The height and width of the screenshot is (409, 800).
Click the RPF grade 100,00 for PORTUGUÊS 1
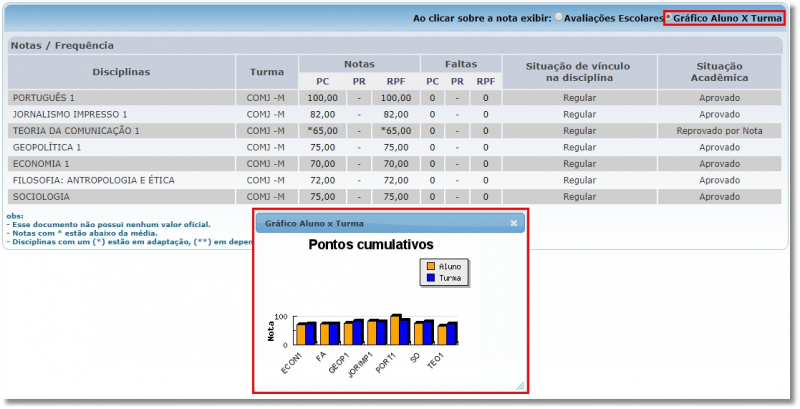[x=395, y=98]
